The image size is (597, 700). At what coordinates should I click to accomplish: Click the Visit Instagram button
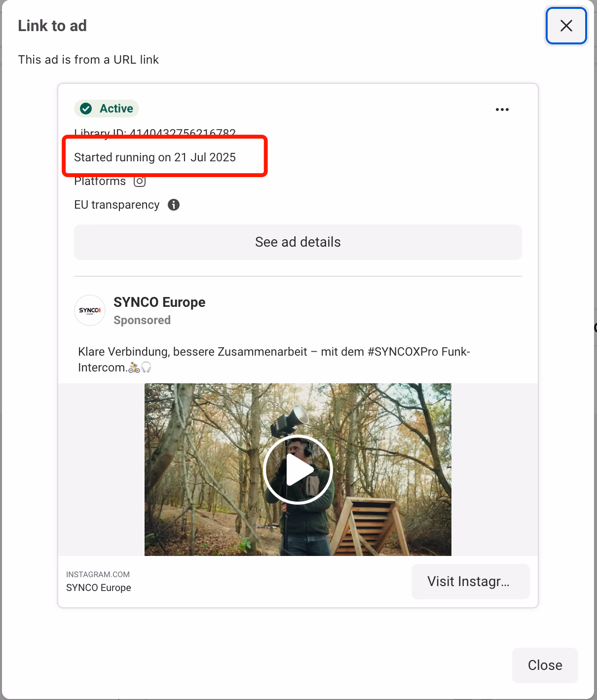pos(470,581)
